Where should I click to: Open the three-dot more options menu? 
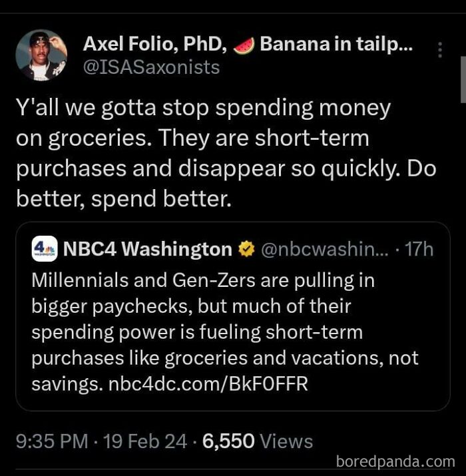[x=440, y=49]
